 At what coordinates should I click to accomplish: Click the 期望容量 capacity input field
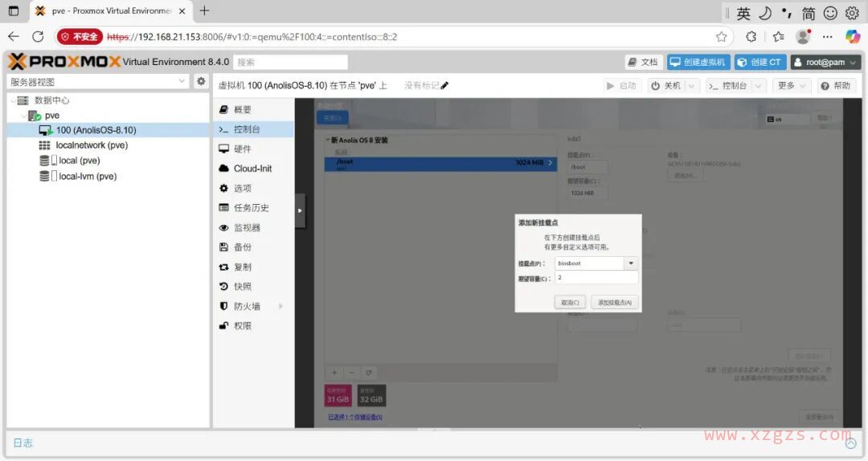pos(596,278)
